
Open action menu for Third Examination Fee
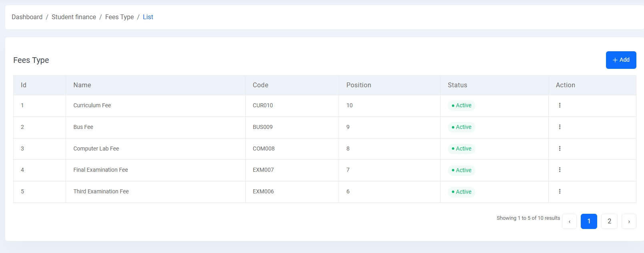coord(560,191)
